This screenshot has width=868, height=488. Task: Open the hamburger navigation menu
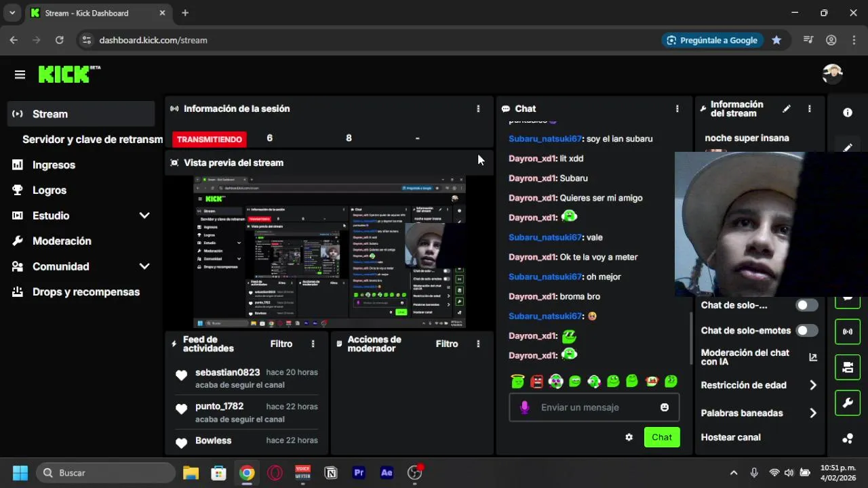tap(20, 75)
